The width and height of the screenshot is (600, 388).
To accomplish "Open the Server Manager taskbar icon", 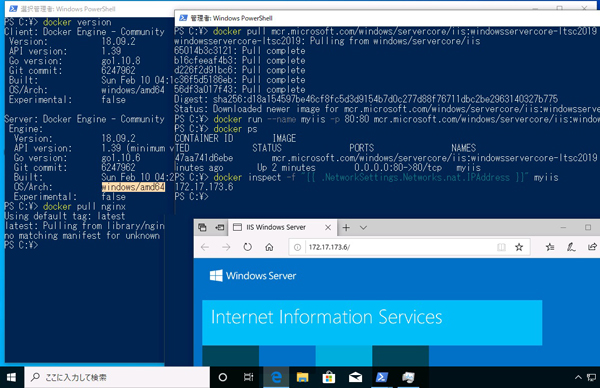I will (408, 378).
